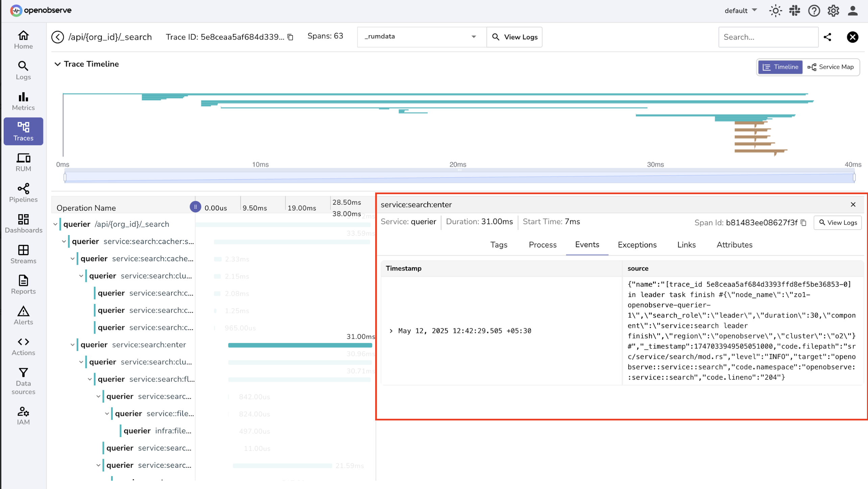Click View Logs next to the stream selector
Image resolution: width=868 pixels, height=489 pixels.
point(514,37)
